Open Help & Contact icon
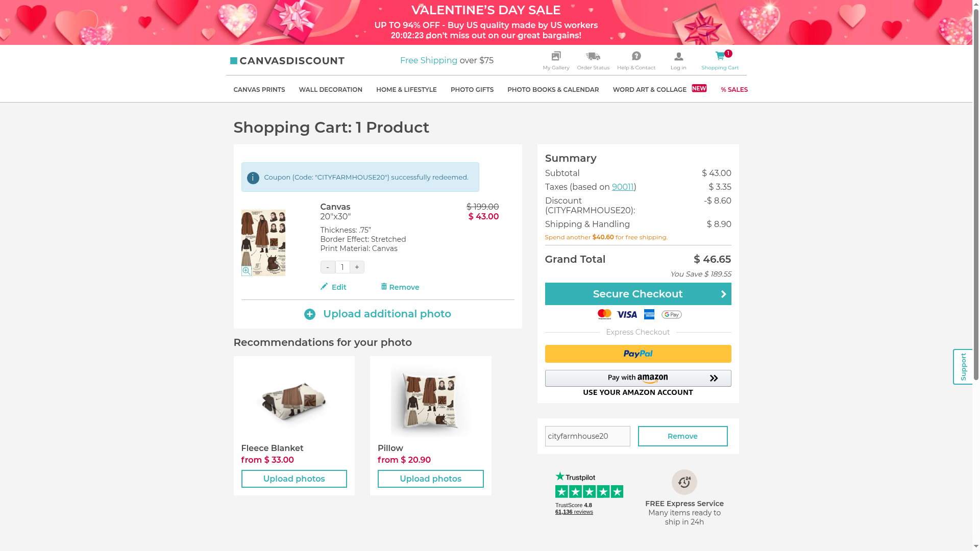 click(636, 56)
